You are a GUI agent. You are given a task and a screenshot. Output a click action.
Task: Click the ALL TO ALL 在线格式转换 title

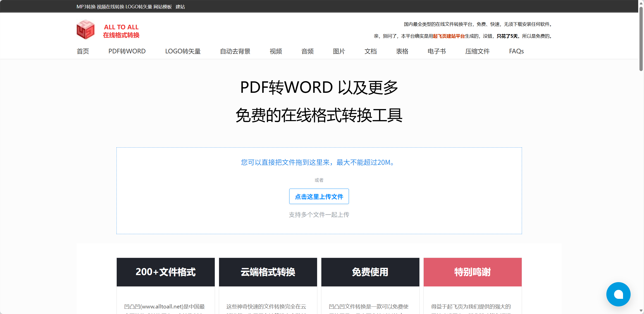pos(121,31)
